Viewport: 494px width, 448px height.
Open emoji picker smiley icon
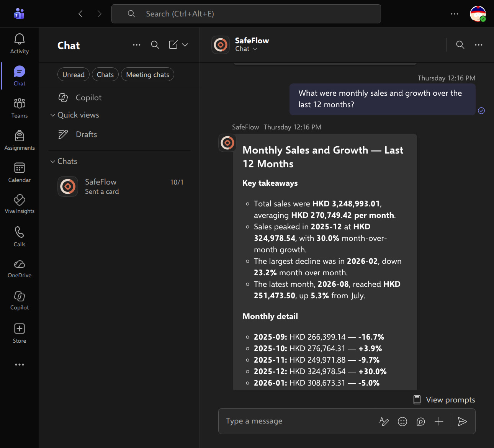coord(402,422)
